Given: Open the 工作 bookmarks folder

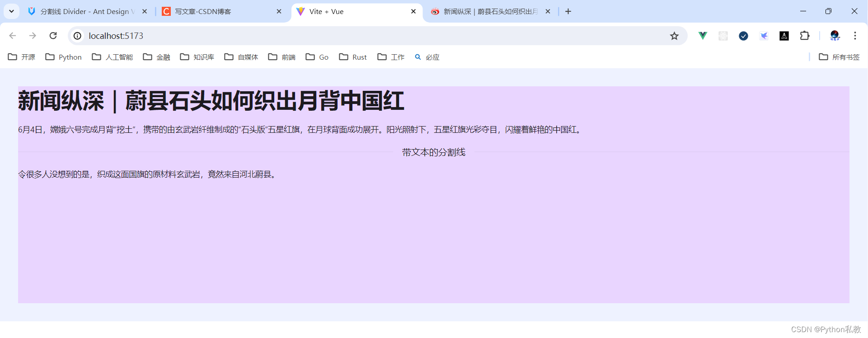Looking at the screenshot, I should point(391,57).
